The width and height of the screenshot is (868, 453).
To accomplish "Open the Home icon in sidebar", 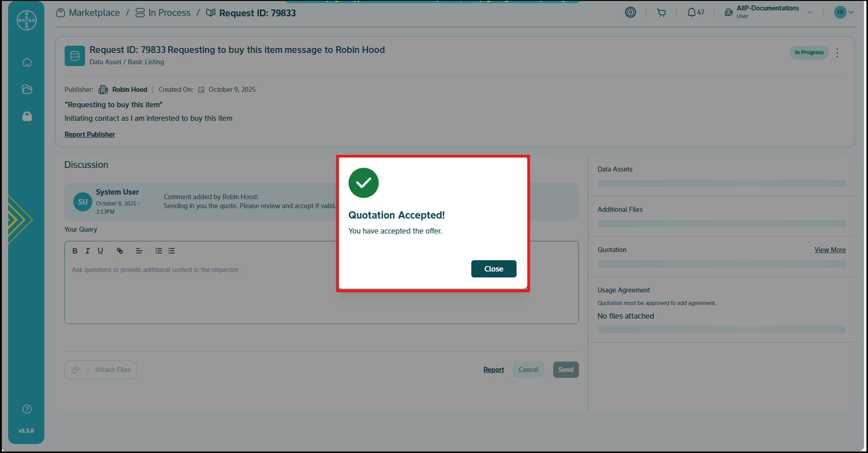I will (27, 62).
